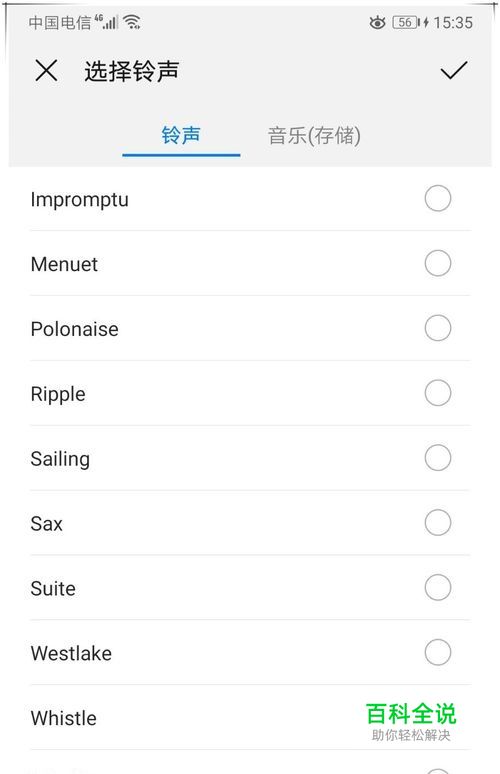
Task: Pick the Sax radio button
Action: pos(438,523)
